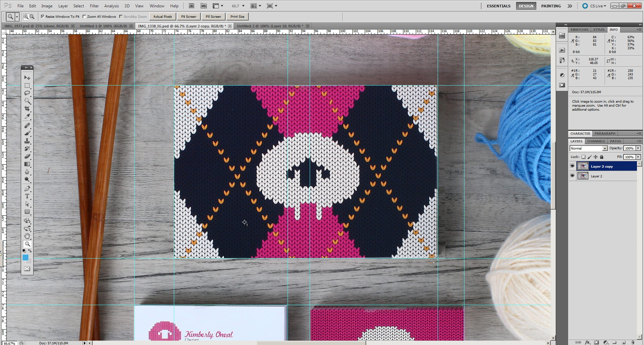Image resolution: width=644 pixels, height=345 pixels.
Task: Toggle Quick Mask mode in toolbox
Action: [x=27, y=269]
